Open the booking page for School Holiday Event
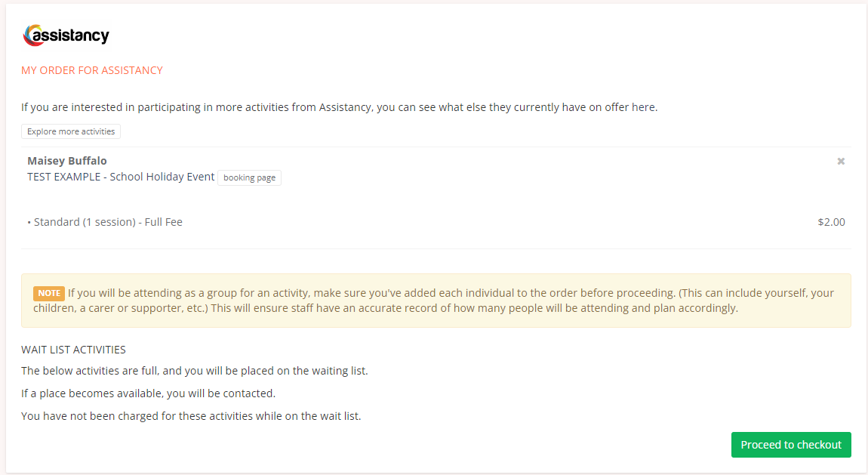Viewport: 868px width, 475px height. [x=249, y=177]
